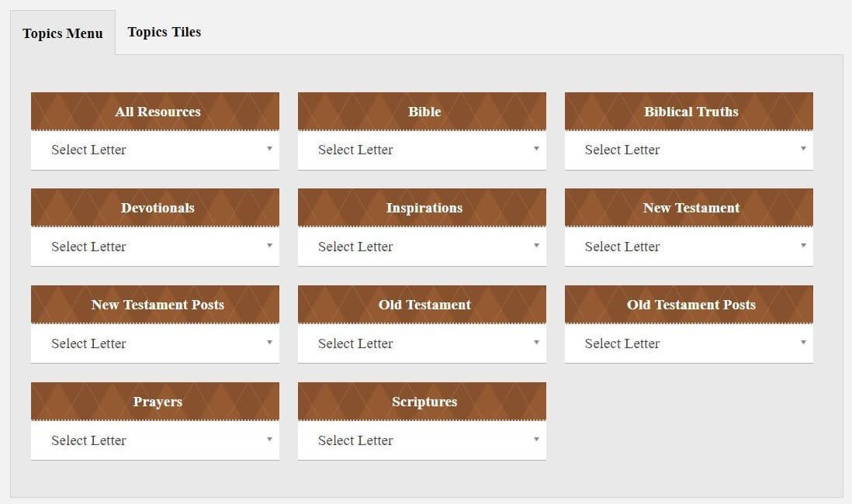
Task: Expand the Devotionals letter selector
Action: point(155,247)
